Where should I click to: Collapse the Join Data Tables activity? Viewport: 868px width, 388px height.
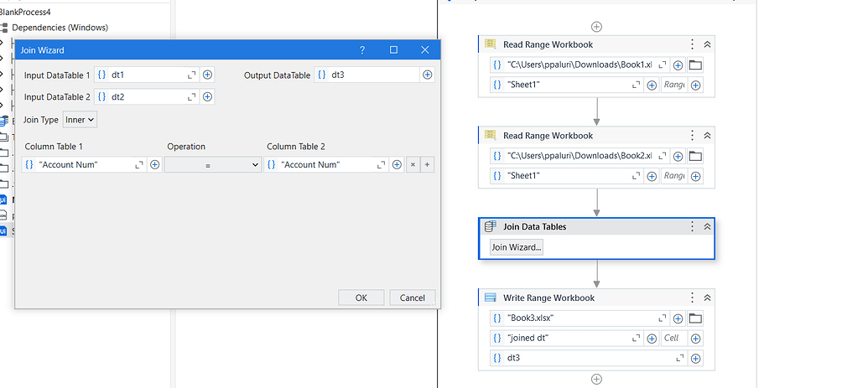click(707, 226)
